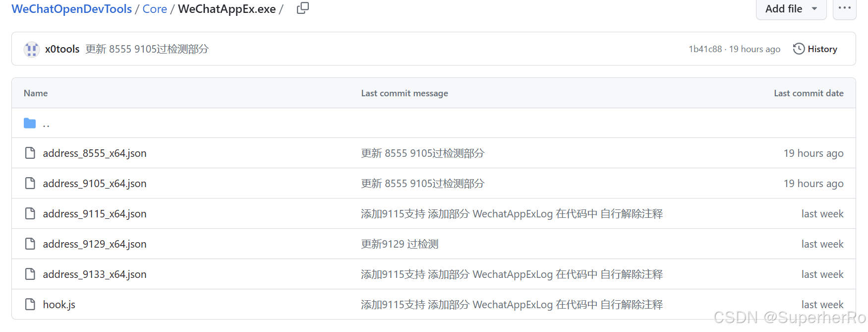
Task: Copy the file path with the copy icon
Action: pyautogui.click(x=303, y=8)
